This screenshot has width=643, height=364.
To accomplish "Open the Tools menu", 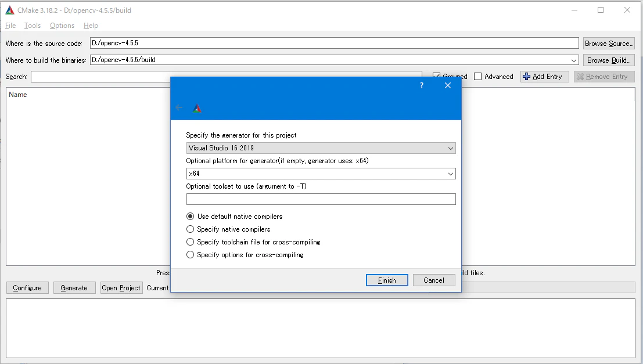I will (33, 26).
